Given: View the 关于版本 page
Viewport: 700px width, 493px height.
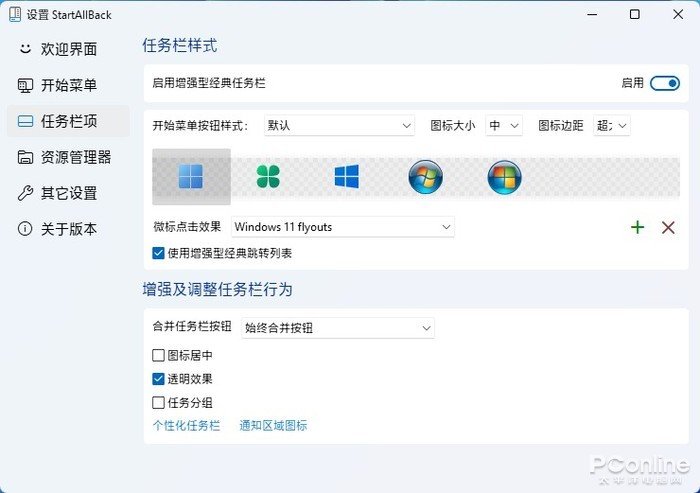Looking at the screenshot, I should 69,229.
